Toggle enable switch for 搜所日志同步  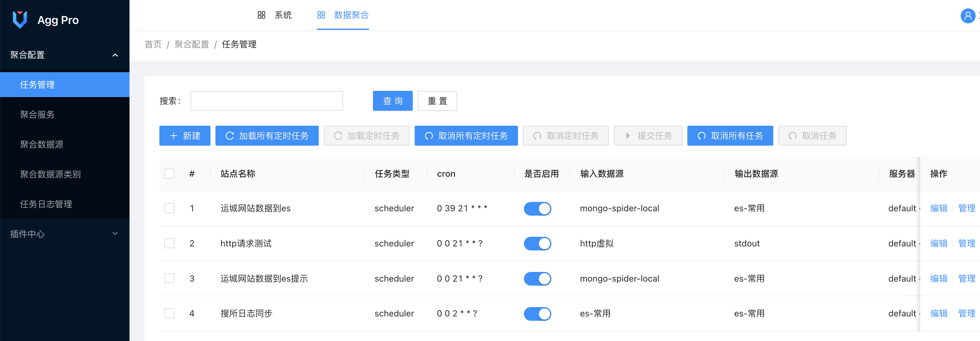tap(538, 314)
